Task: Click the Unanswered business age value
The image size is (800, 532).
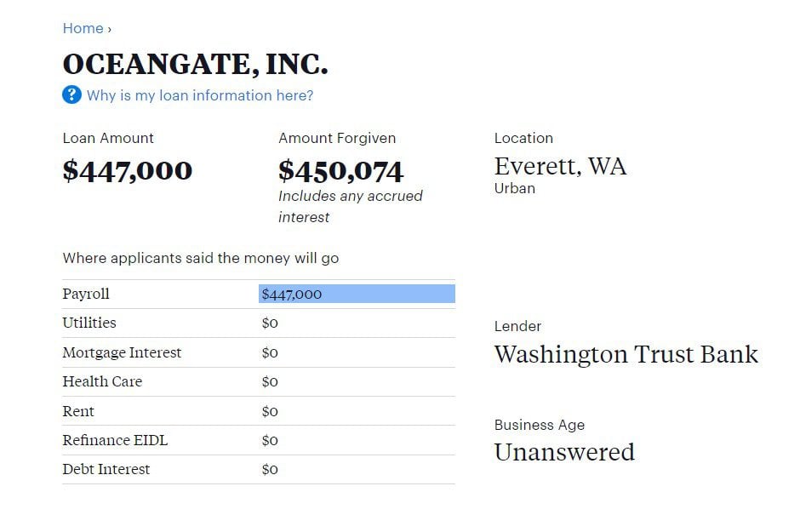Action: 564,452
